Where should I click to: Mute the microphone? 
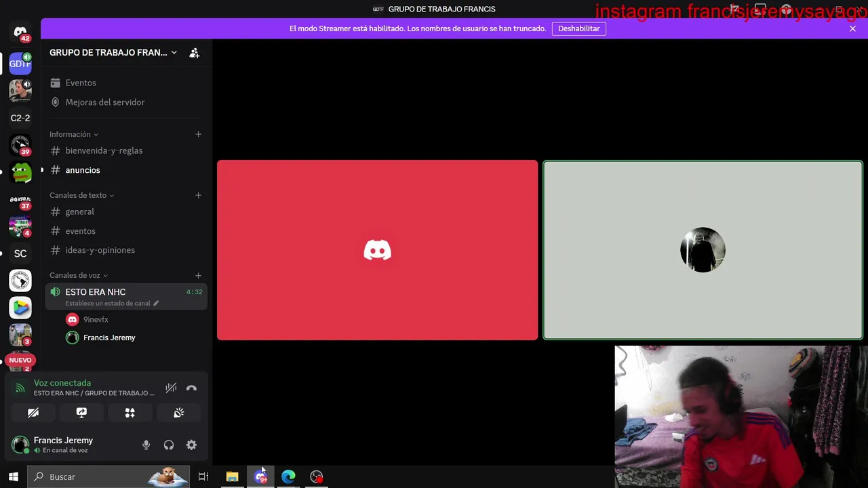[x=146, y=445]
